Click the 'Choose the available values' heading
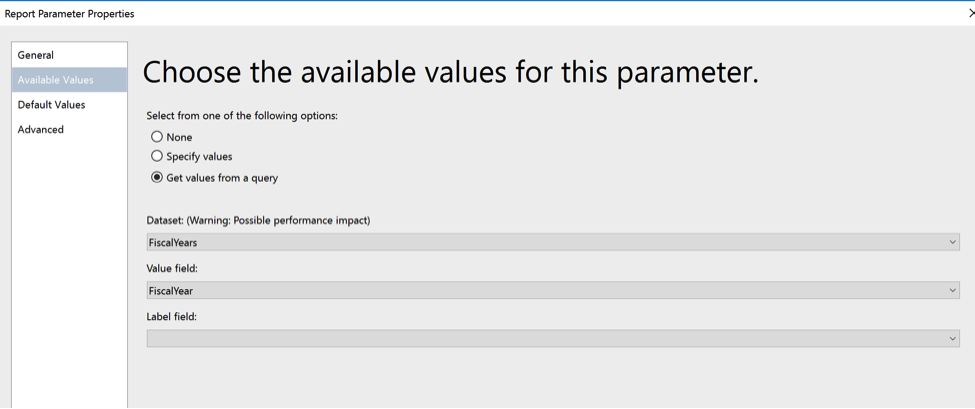The height and width of the screenshot is (409, 975). click(451, 73)
